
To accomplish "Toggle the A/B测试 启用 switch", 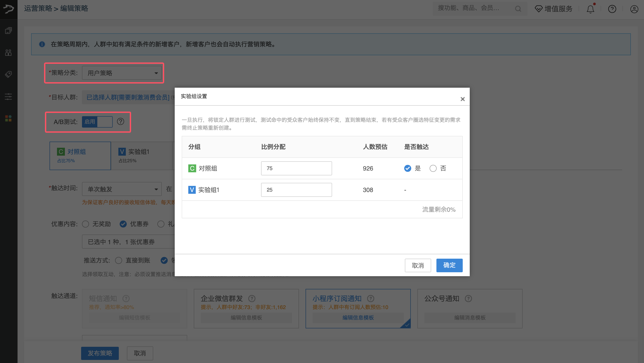I will point(97,122).
